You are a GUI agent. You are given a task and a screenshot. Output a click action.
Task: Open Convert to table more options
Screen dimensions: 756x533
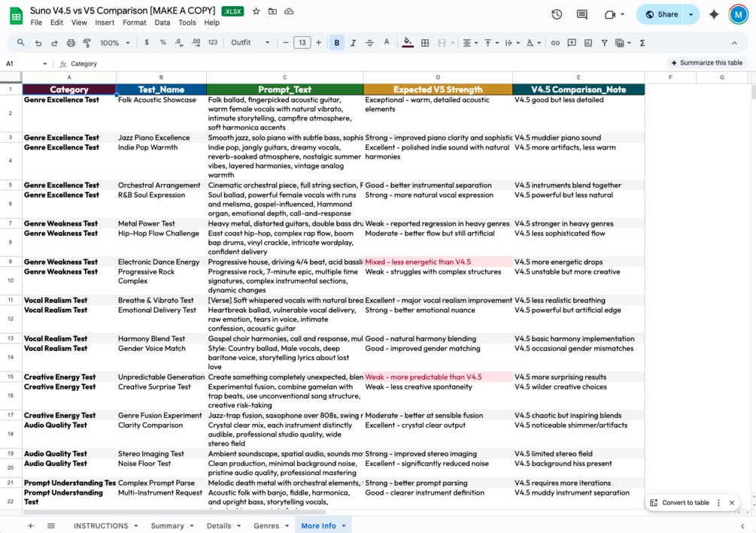coord(718,503)
